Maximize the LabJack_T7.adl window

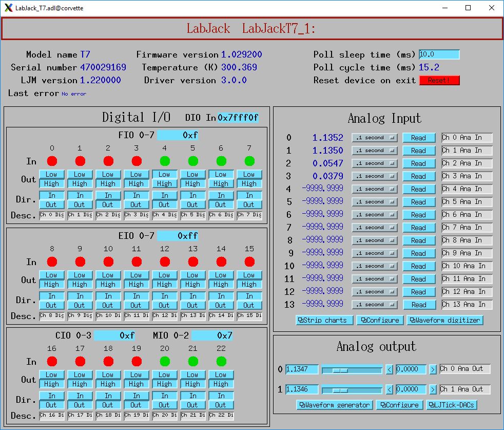coord(468,8)
